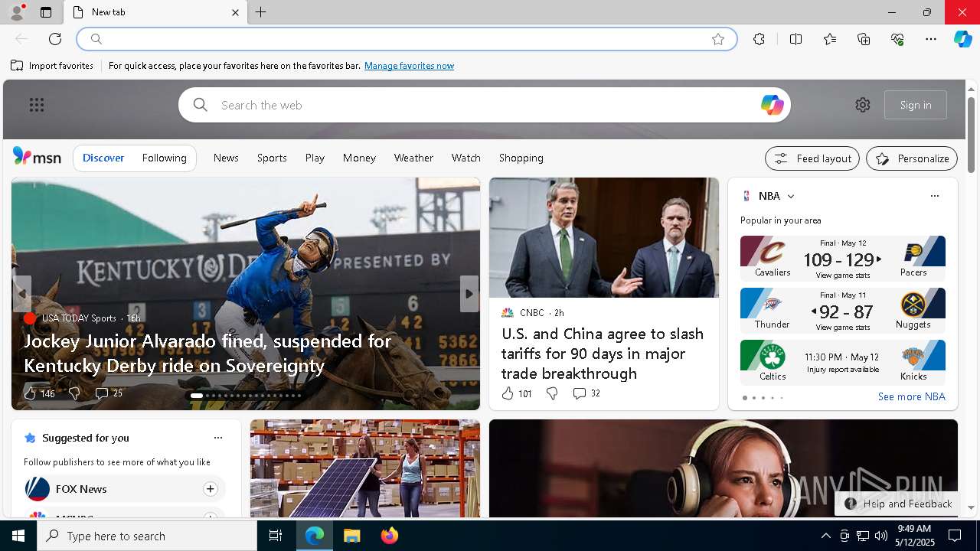Open Suggested for you options ellipsis
Viewport: 980px width, 551px height.
pyautogui.click(x=217, y=438)
